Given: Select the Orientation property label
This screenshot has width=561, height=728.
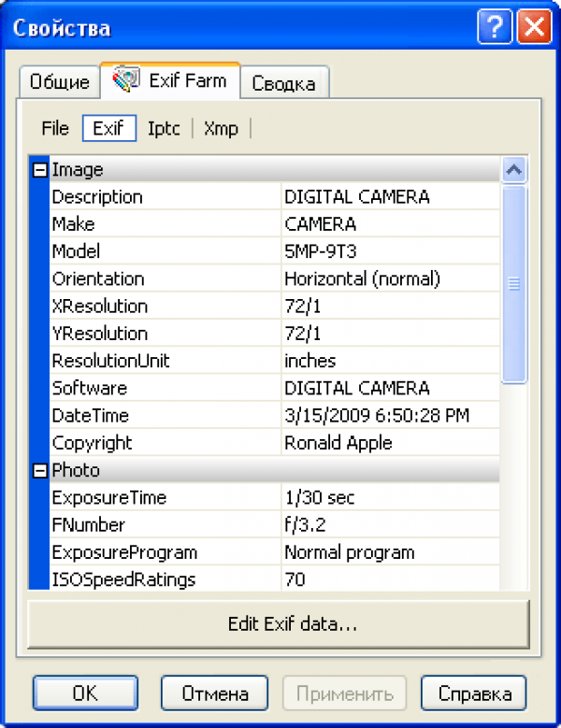Looking at the screenshot, I should click(98, 279).
